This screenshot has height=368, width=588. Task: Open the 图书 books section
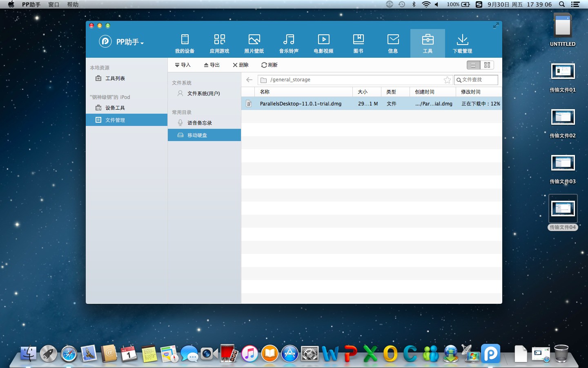tap(358, 43)
